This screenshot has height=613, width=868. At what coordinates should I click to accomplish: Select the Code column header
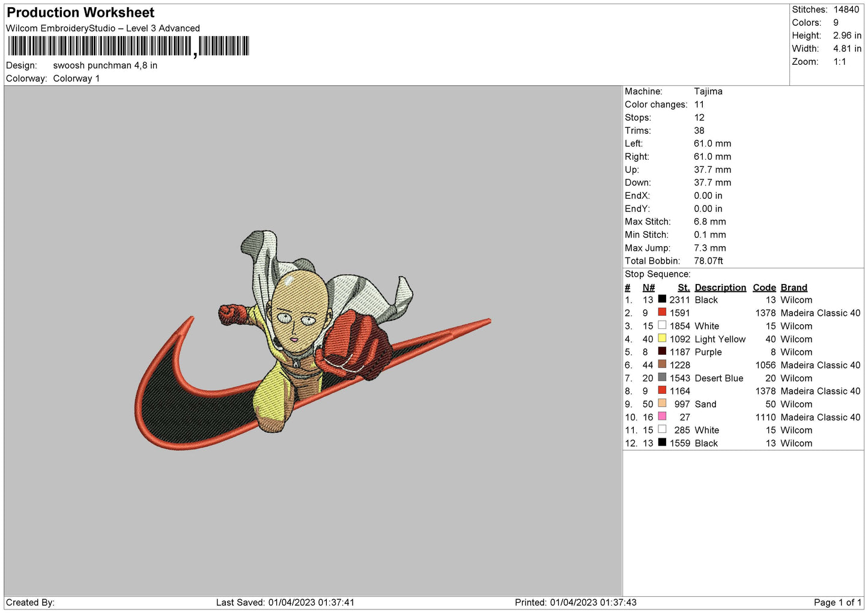(x=764, y=288)
